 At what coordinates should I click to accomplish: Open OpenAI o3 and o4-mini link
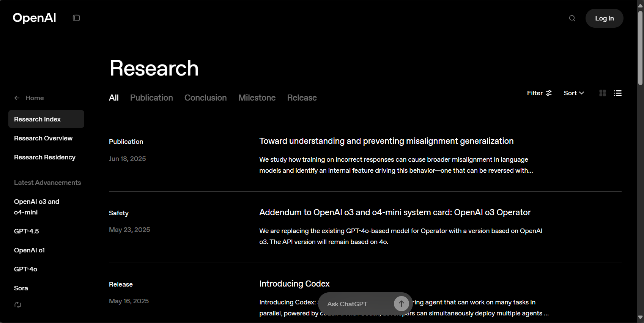(x=37, y=207)
